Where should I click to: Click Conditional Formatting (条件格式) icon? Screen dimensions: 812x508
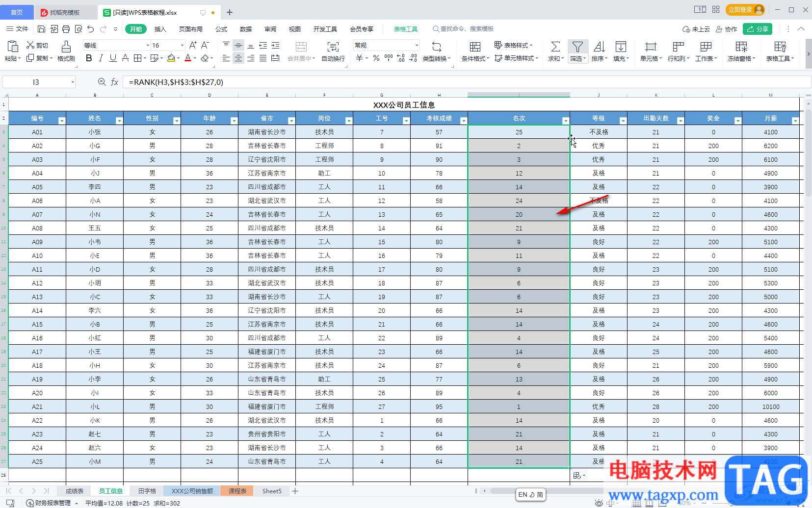[x=475, y=47]
